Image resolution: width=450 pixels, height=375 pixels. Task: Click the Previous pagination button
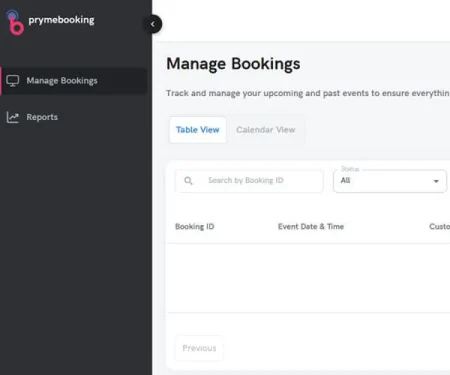point(199,348)
